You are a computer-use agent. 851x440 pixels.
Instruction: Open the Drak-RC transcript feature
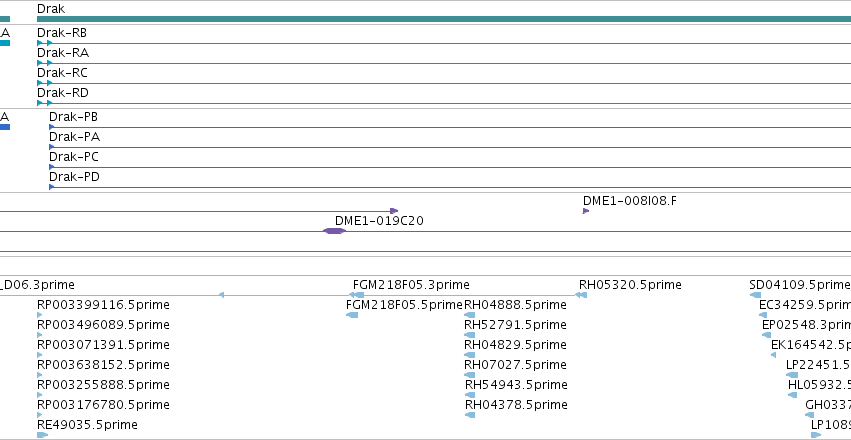pos(444,83)
